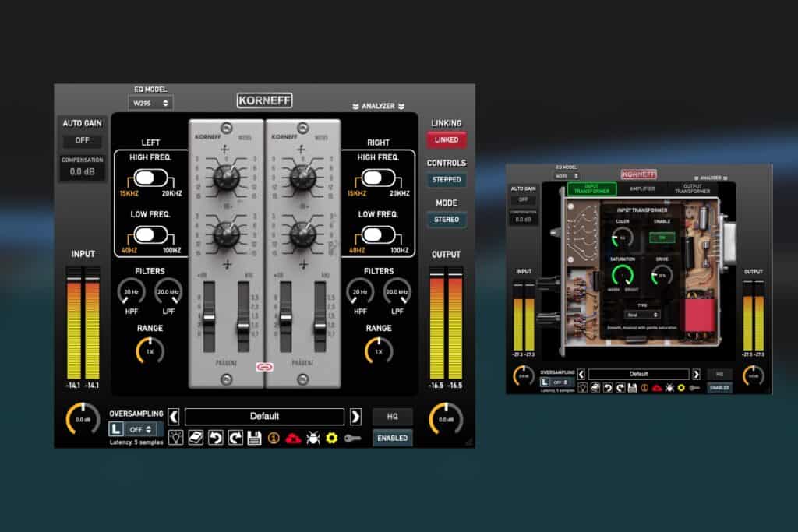Click the L oversampling icon in main window

click(116, 428)
